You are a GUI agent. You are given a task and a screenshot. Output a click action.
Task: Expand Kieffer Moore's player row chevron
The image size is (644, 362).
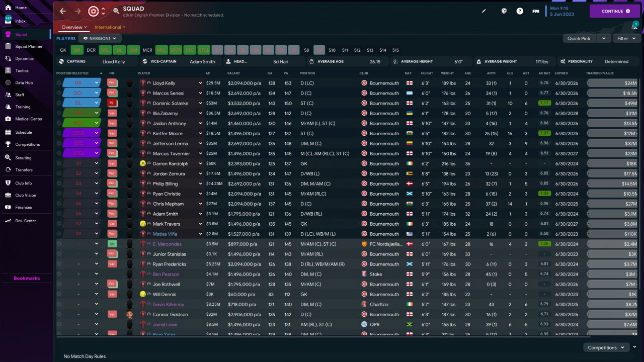click(201, 133)
